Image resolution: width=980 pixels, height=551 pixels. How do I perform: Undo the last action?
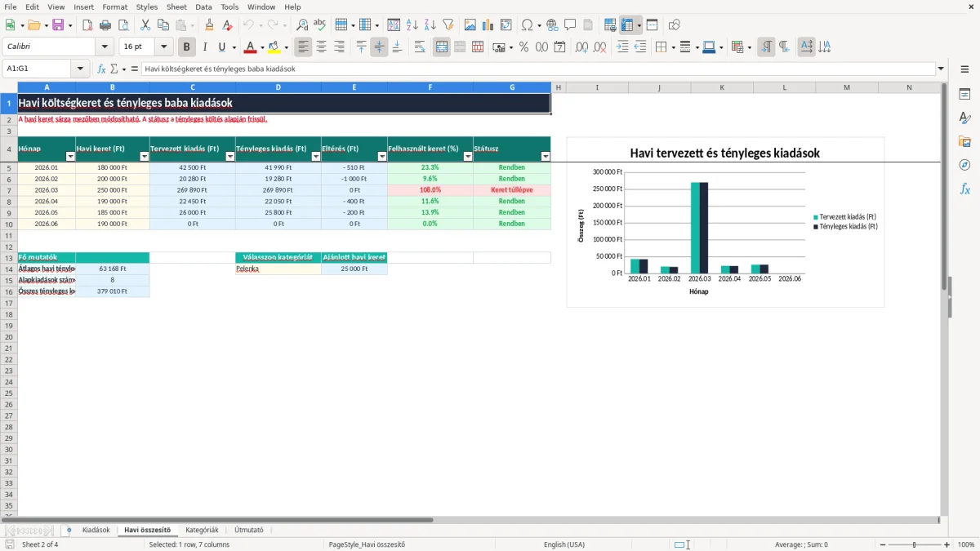click(248, 25)
